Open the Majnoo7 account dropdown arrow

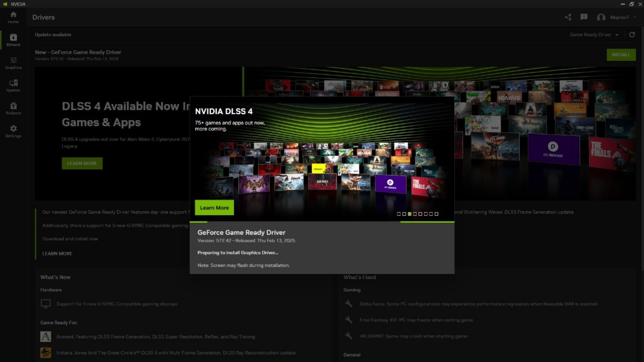click(635, 17)
